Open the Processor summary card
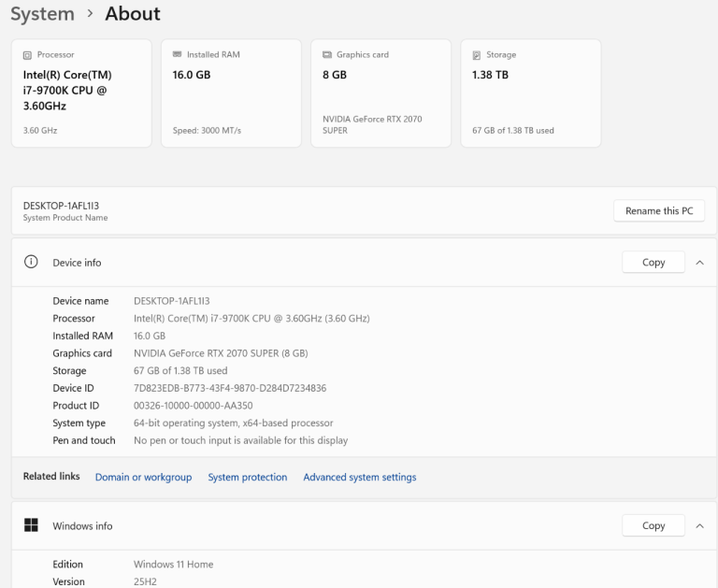The image size is (718, 588). pyautogui.click(x=81, y=93)
